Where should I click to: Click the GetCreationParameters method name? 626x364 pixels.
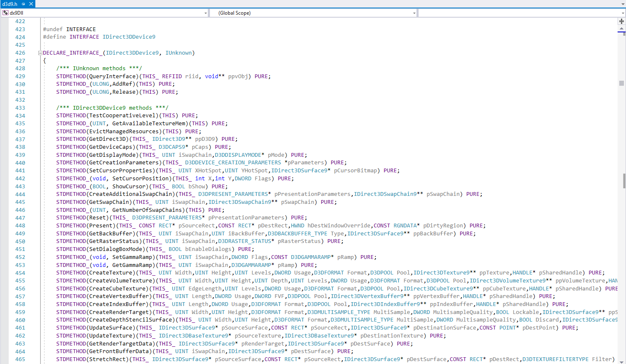coord(124,163)
